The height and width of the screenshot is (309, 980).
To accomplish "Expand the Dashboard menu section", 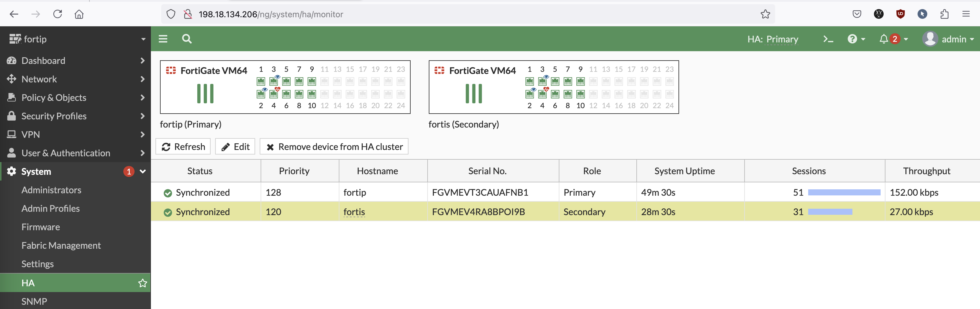I will click(x=75, y=61).
